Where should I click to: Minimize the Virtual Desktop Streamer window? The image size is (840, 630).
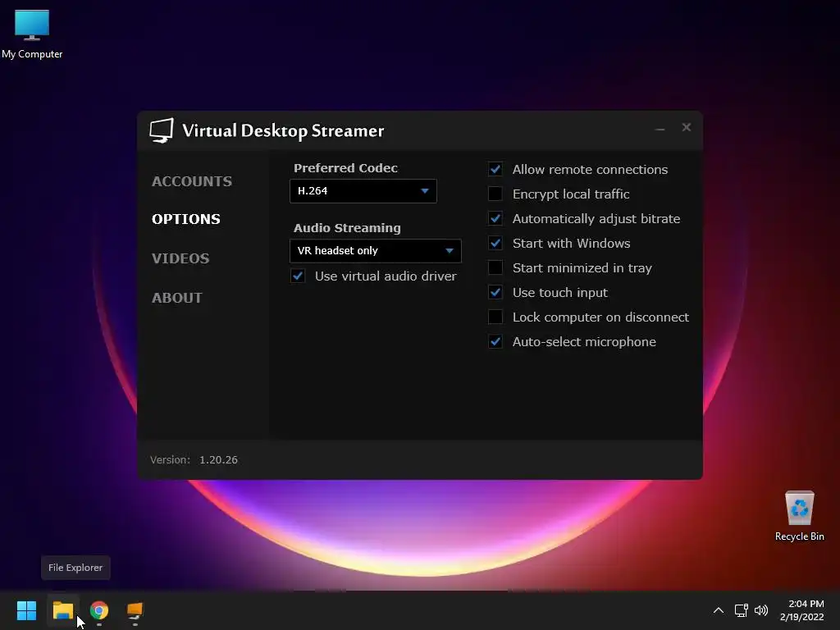(x=660, y=128)
